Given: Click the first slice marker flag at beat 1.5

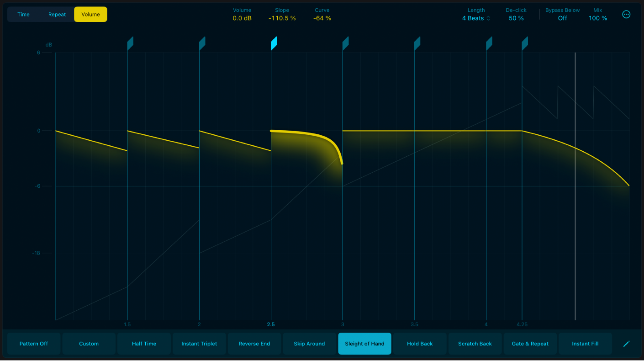Looking at the screenshot, I should coord(130,42).
